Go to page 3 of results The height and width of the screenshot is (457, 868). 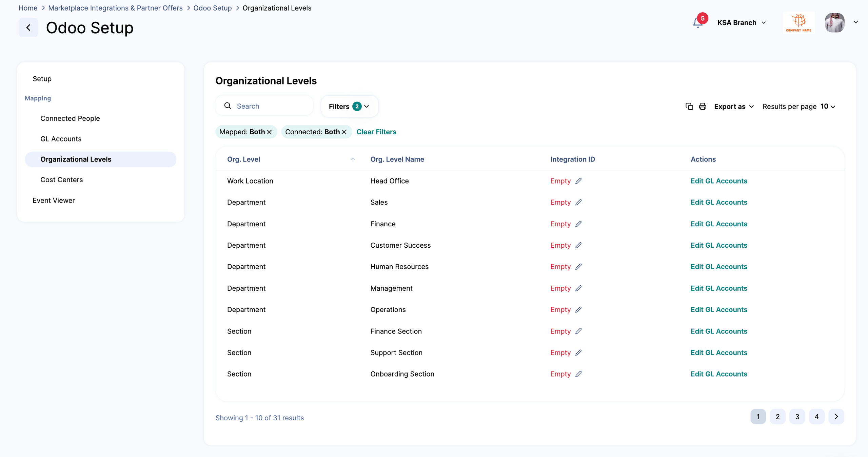click(x=797, y=416)
